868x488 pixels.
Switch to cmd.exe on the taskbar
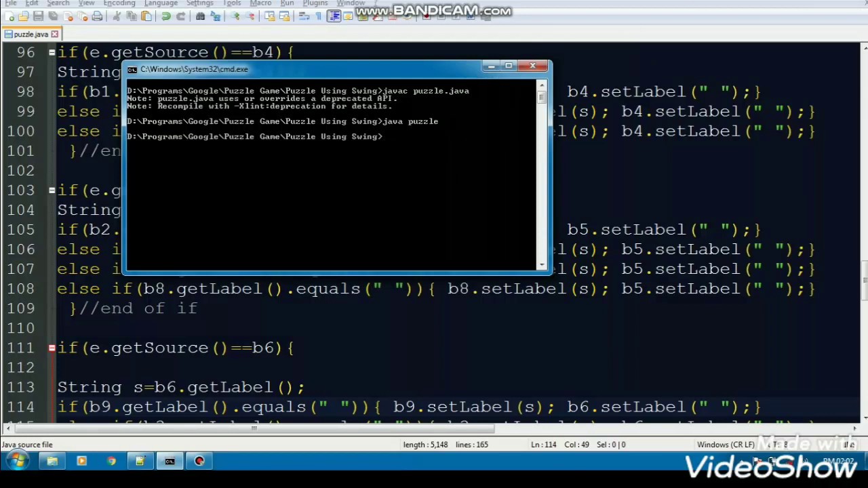[170, 462]
